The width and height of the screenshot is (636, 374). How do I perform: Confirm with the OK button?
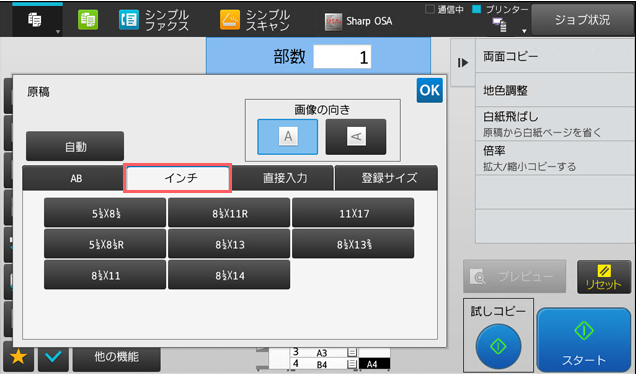pyautogui.click(x=430, y=90)
